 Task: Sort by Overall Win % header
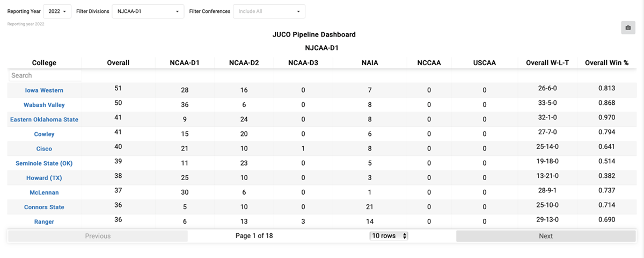[x=607, y=63]
